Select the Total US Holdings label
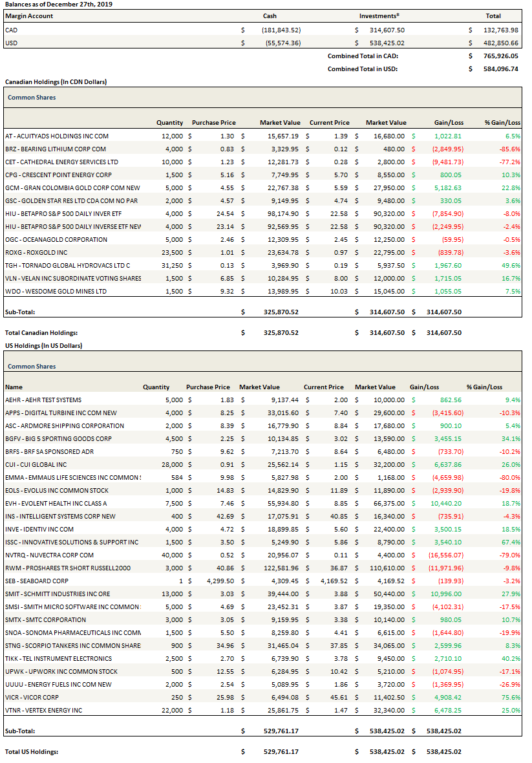Viewport: 532px width, 763px height. coord(32,751)
